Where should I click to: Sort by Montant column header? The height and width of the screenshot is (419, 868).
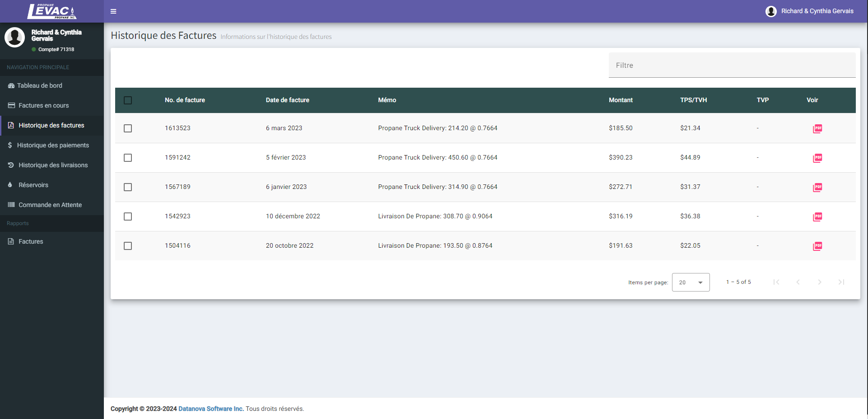point(621,100)
